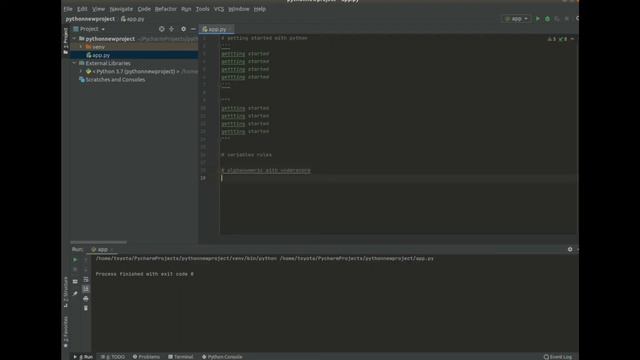Viewport: 640px width, 360px height.
Task: Open the Run tool window tab at bottom
Action: point(83,357)
